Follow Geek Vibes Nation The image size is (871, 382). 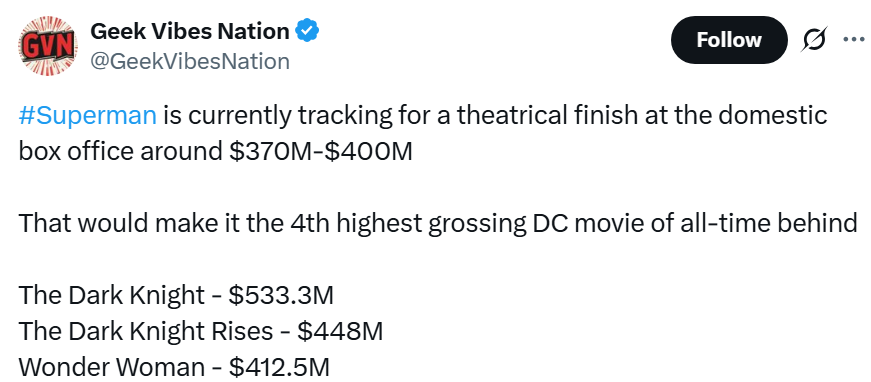pyautogui.click(x=729, y=40)
